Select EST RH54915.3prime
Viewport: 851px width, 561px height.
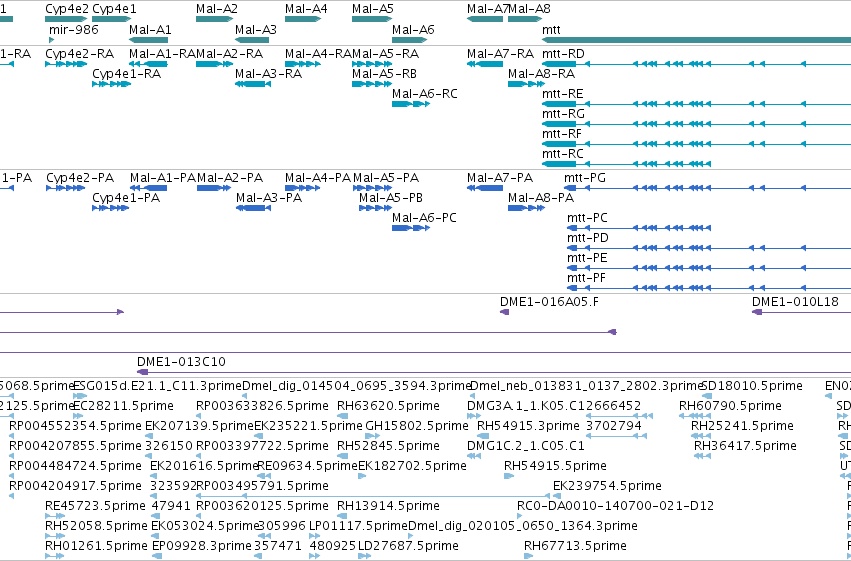(x=482, y=436)
